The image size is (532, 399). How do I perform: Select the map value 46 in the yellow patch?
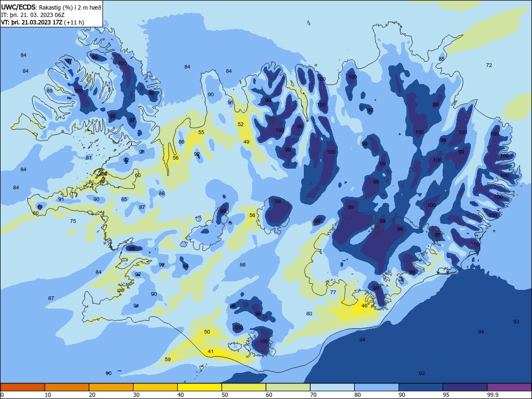tap(364, 306)
